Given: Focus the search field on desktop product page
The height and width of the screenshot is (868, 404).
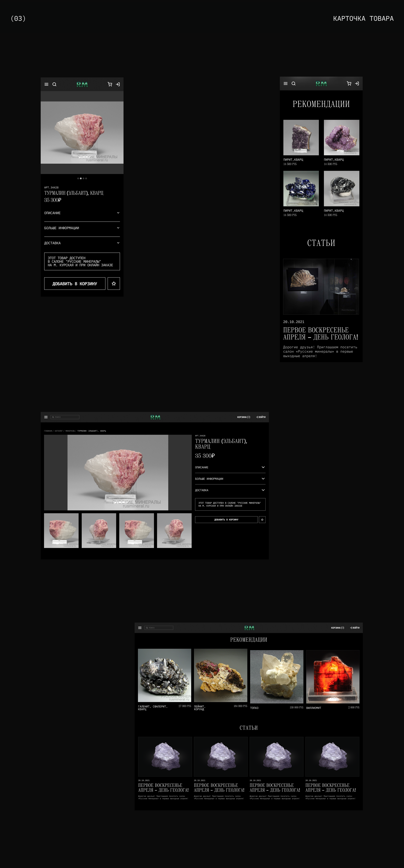Looking at the screenshot, I should (65, 417).
